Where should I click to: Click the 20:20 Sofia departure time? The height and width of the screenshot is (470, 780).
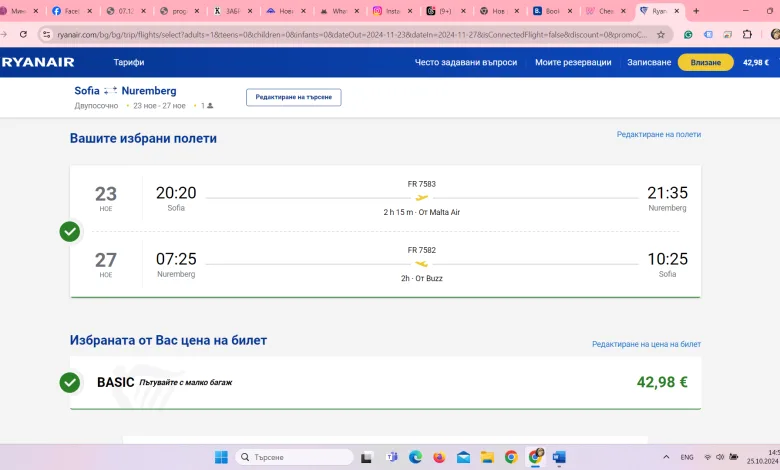pos(176,192)
